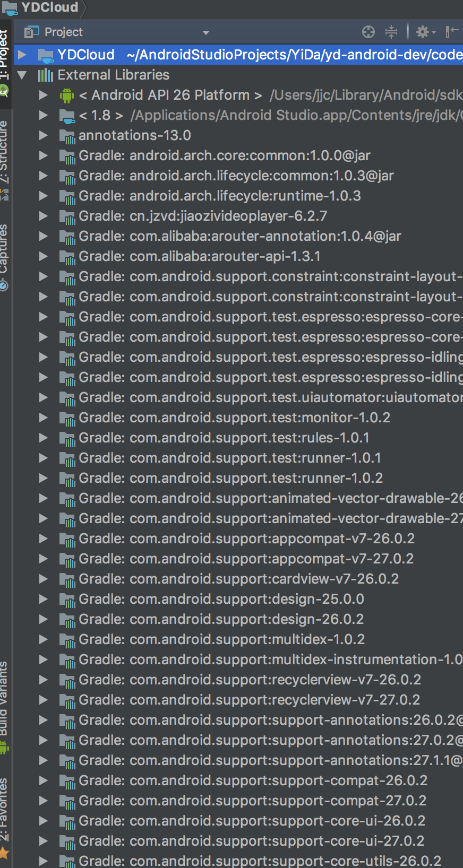The width and height of the screenshot is (463, 868).
Task: Click library icon for appcompat-v7-26.0.2
Action: click(67, 540)
